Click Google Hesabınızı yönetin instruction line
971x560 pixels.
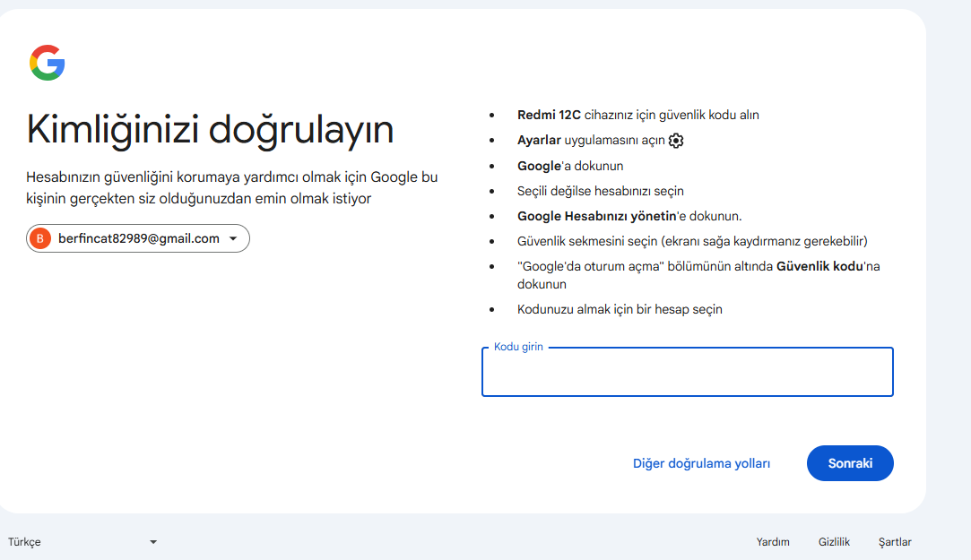[x=629, y=216]
